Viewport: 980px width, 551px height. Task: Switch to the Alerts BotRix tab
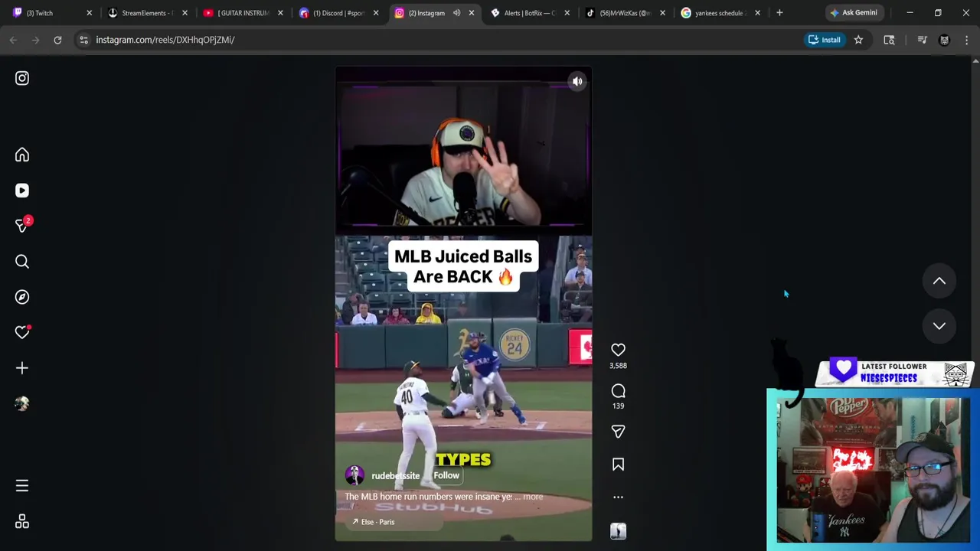click(528, 13)
